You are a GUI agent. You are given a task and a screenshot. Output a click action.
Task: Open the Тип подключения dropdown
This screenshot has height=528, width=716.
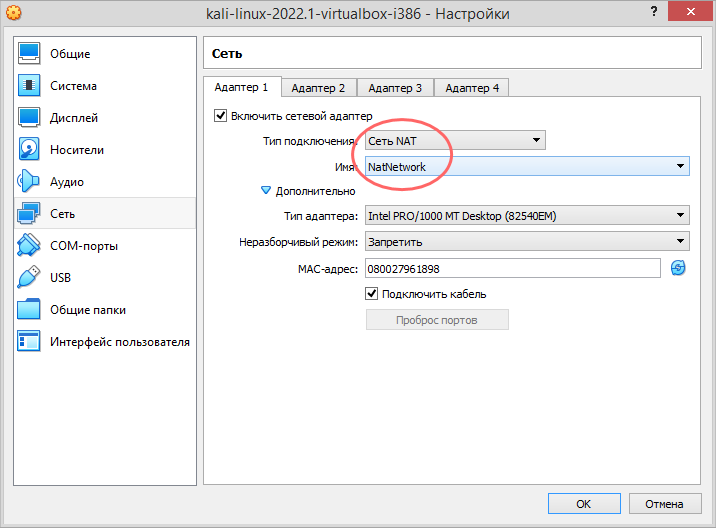tap(455, 141)
